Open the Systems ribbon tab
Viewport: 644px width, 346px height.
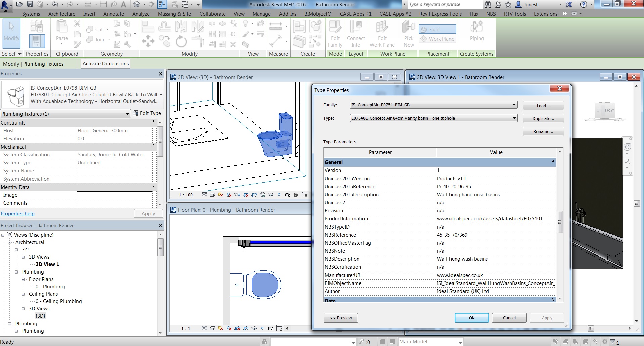tap(31, 14)
